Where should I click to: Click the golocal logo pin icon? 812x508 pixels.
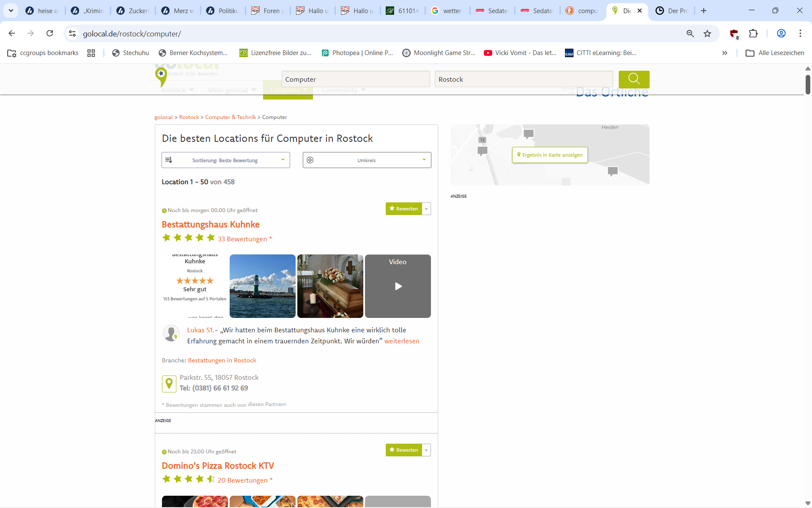pyautogui.click(x=161, y=76)
